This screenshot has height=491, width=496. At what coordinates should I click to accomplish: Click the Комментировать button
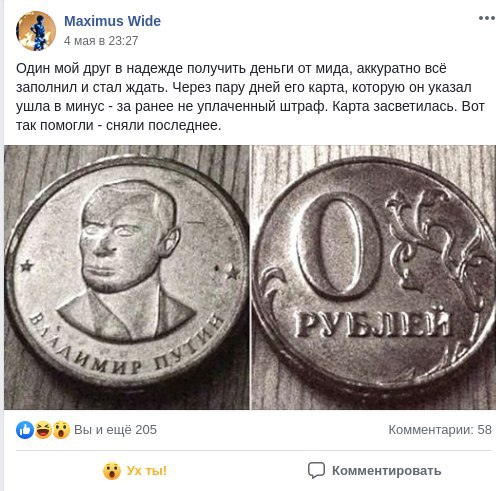point(374,471)
